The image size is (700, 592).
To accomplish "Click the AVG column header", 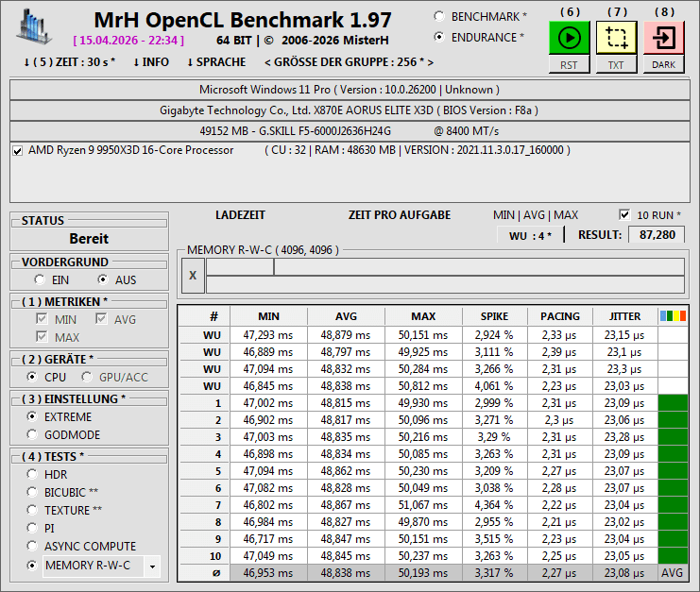I will tap(346, 316).
